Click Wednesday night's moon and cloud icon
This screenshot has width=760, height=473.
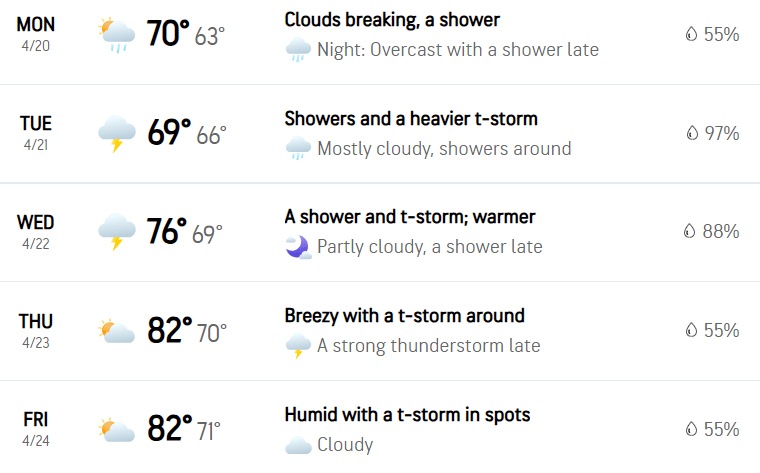[298, 247]
